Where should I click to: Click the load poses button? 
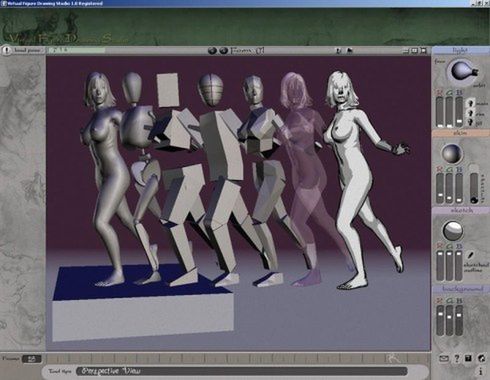(23, 50)
